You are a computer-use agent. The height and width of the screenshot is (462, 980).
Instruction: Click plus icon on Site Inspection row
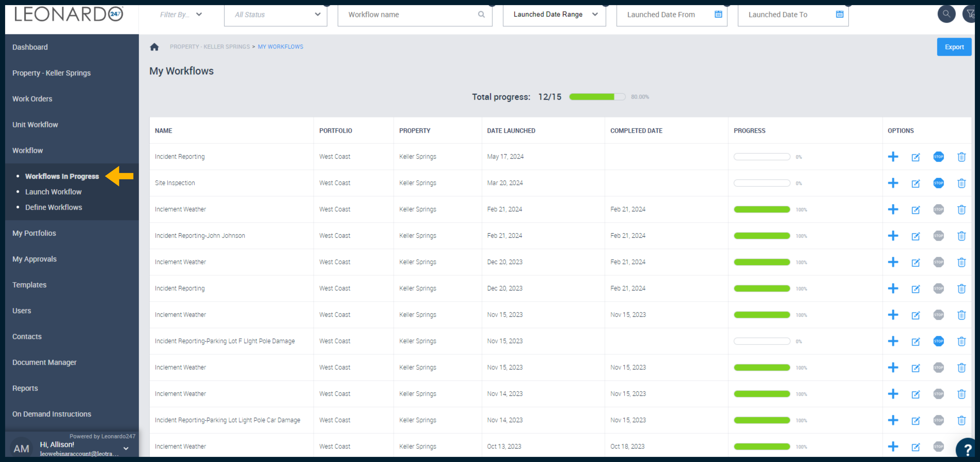[892, 183]
